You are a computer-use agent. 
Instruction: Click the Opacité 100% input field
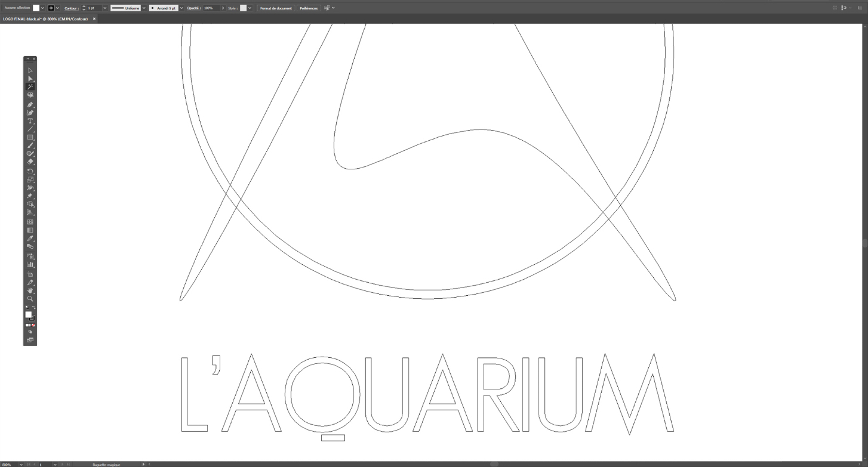[211, 8]
